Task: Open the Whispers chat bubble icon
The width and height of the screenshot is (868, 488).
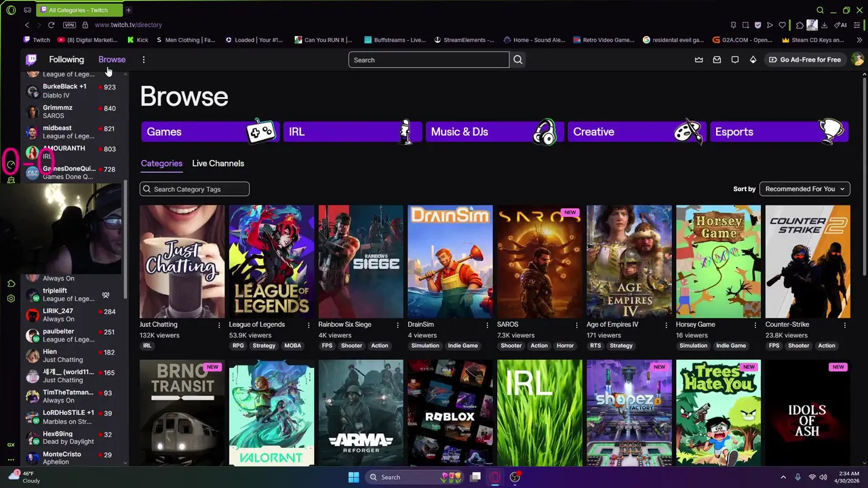Action: pyautogui.click(x=735, y=60)
